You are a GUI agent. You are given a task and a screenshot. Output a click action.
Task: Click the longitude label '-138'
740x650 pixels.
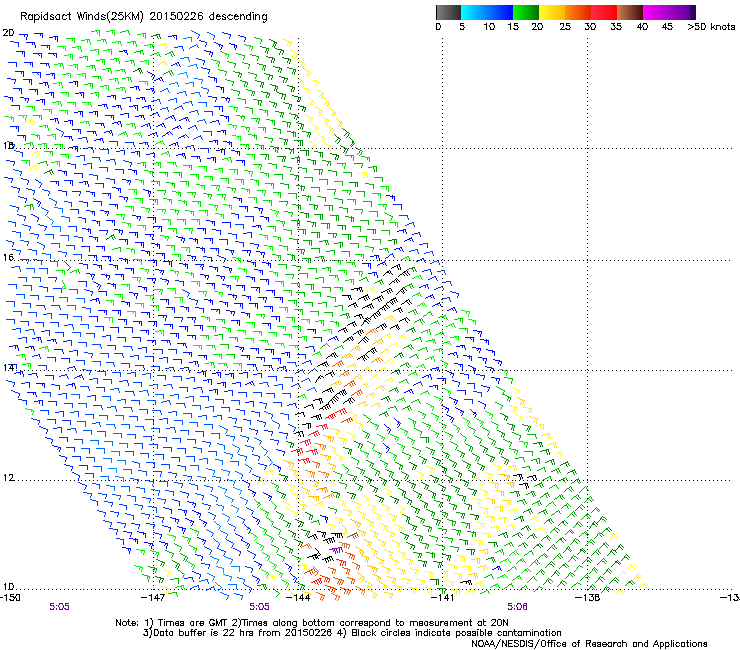tap(588, 598)
